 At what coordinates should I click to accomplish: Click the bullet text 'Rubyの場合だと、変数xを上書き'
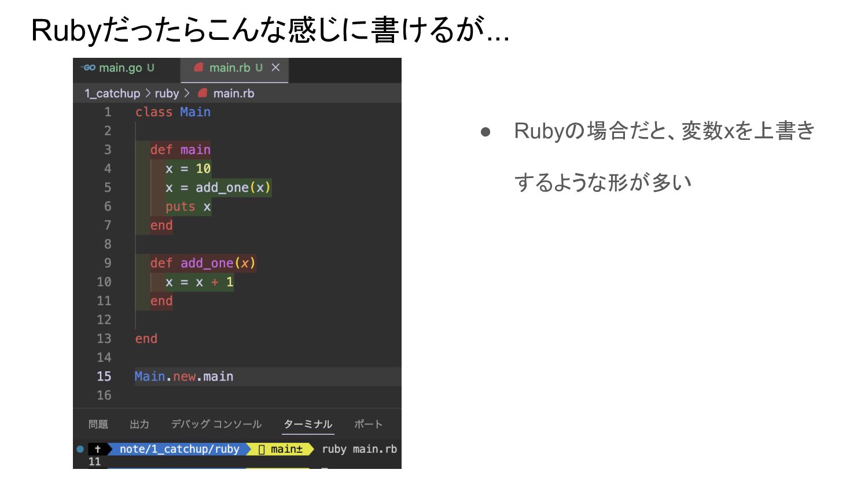[664, 131]
